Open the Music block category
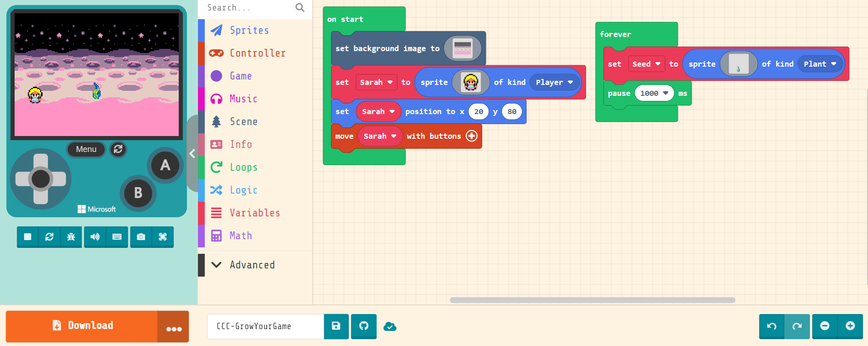The width and height of the screenshot is (868, 346). click(255, 99)
